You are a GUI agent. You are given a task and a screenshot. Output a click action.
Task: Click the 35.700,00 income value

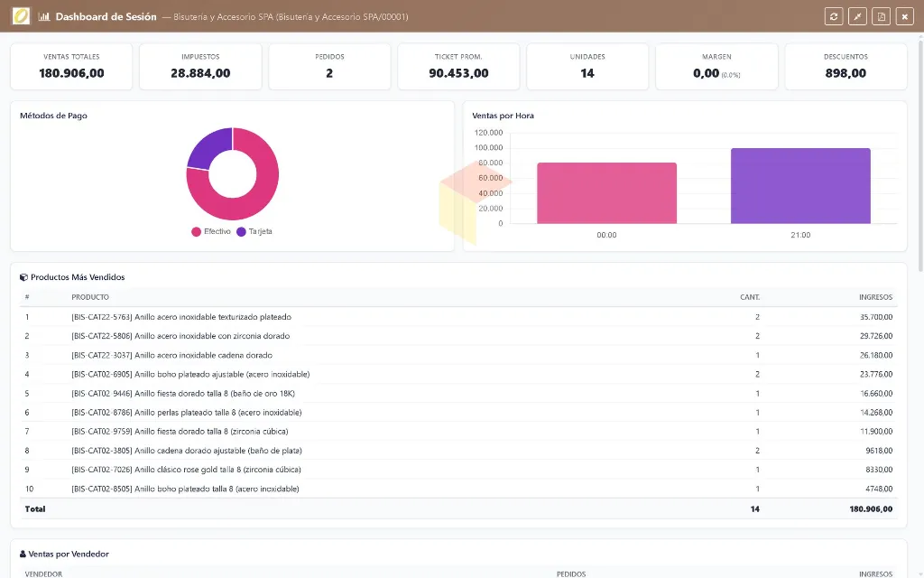pyautogui.click(x=875, y=317)
